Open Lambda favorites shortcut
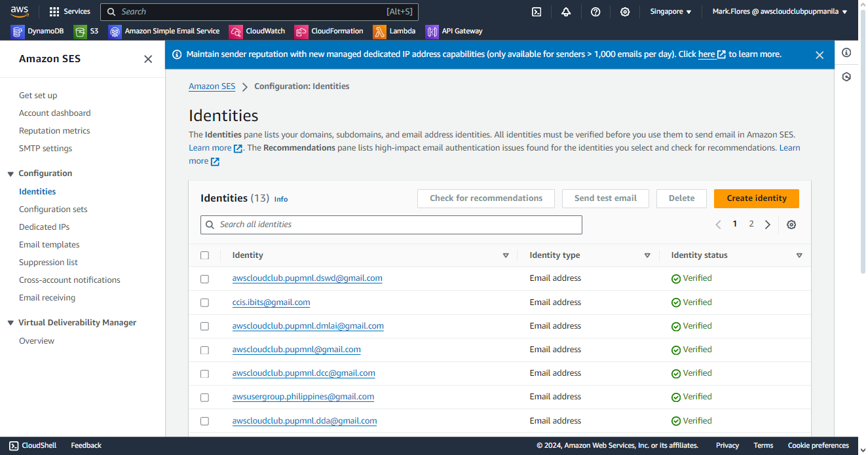The image size is (868, 455). click(394, 31)
